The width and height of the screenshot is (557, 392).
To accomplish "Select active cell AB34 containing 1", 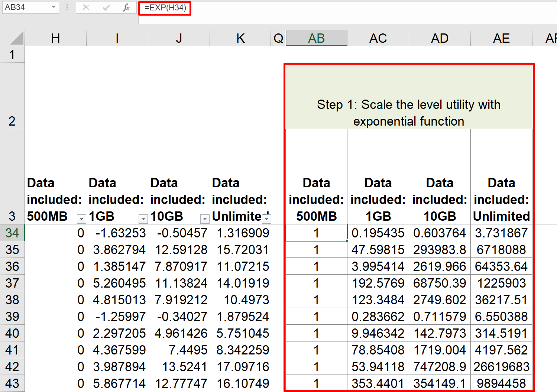I will pyautogui.click(x=317, y=233).
